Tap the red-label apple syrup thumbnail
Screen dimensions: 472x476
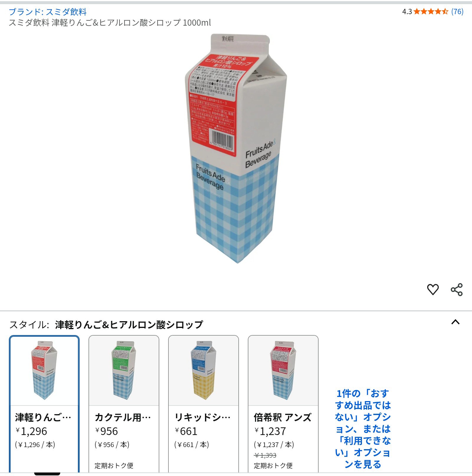coord(44,370)
